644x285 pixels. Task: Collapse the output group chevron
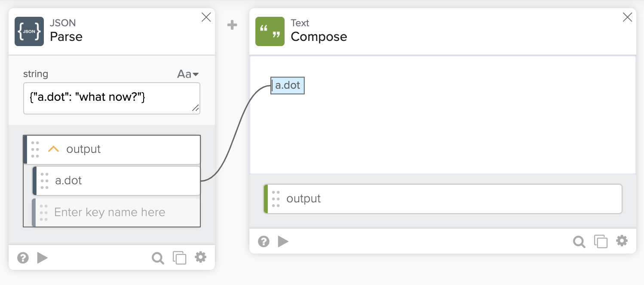click(53, 149)
